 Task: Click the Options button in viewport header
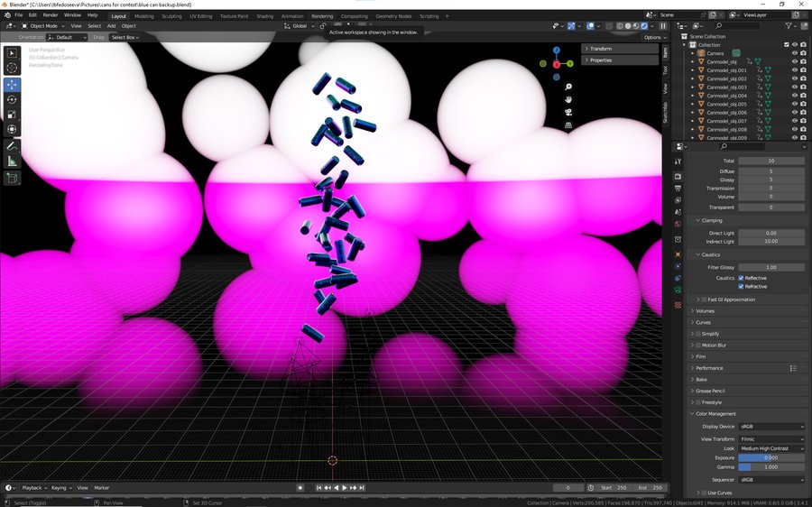click(x=654, y=37)
